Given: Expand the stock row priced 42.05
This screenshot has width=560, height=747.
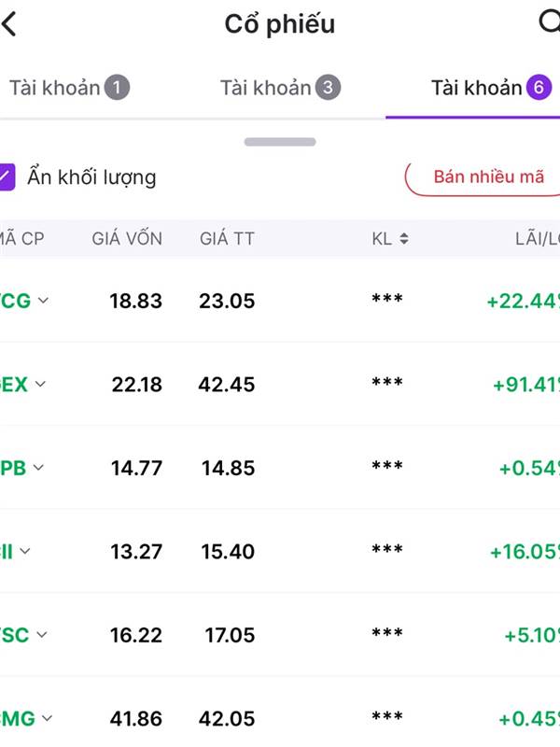Looking at the screenshot, I should 48,718.
